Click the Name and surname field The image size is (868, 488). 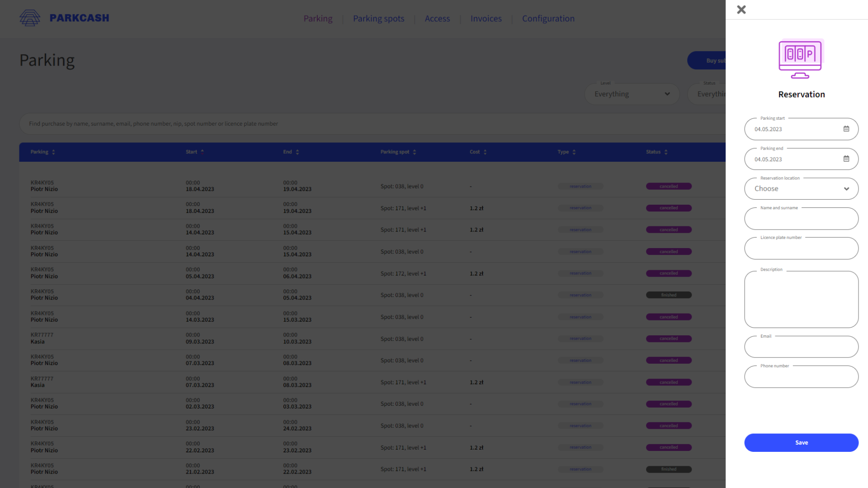(x=801, y=219)
